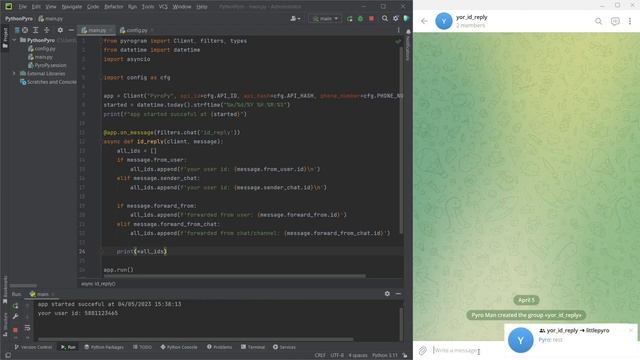Click the Rerun main icon in toolbar
The width and height of the screenshot is (640, 360).
(x=350, y=18)
